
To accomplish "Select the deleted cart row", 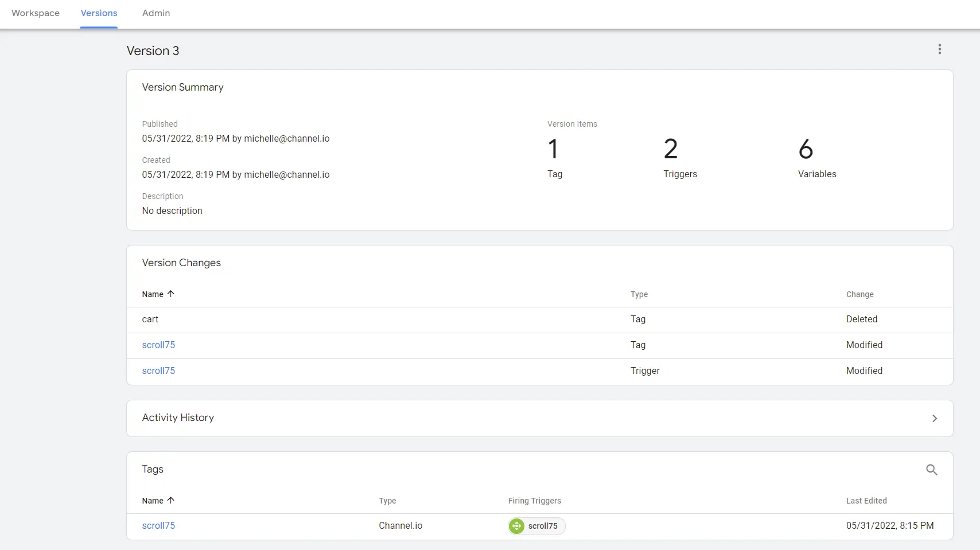I will click(150, 319).
